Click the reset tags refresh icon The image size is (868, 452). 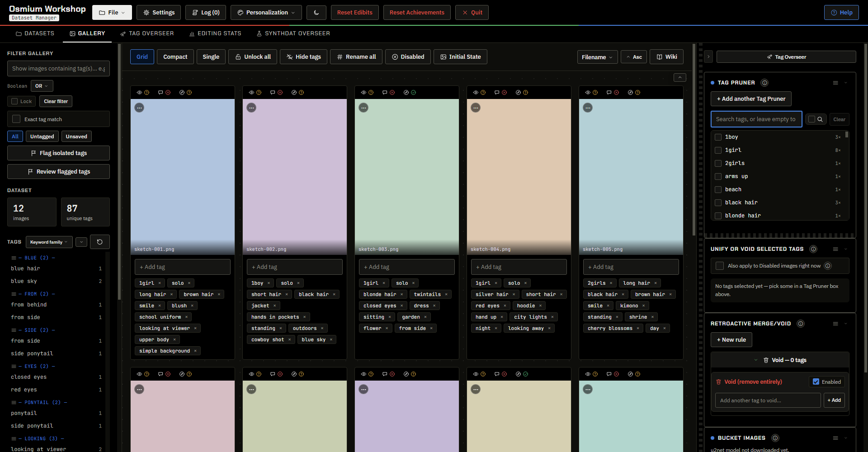point(100,242)
